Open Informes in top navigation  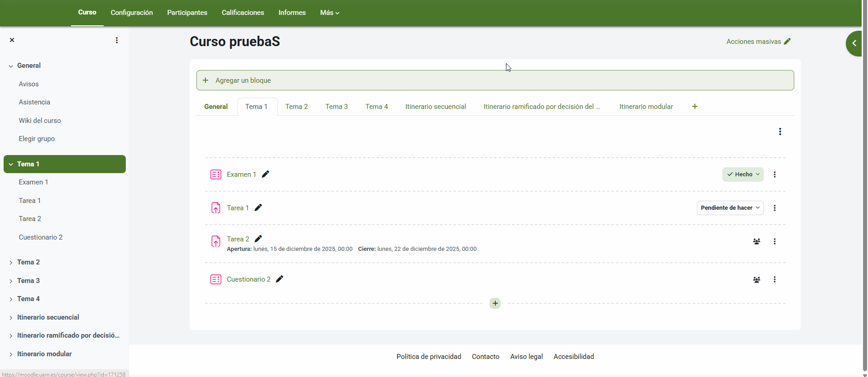(292, 13)
